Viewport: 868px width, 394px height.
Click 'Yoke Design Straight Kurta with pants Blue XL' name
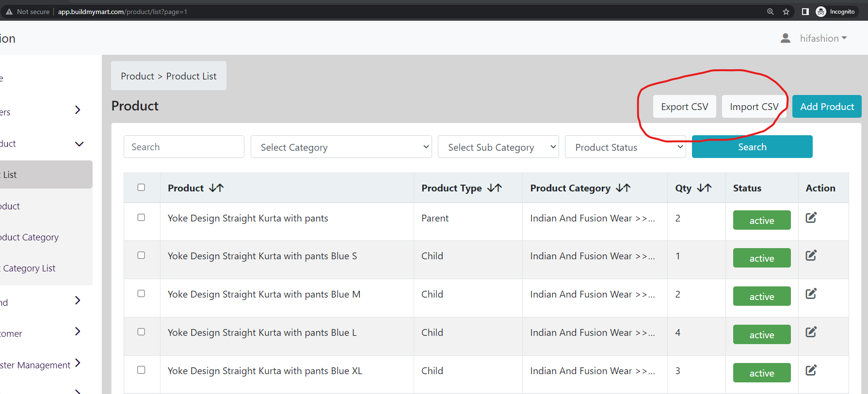pyautogui.click(x=265, y=371)
